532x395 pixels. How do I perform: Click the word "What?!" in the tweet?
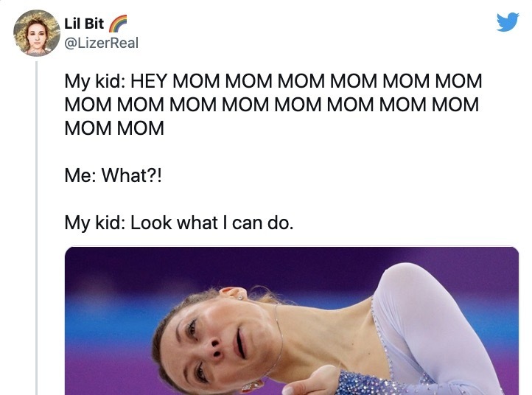pyautogui.click(x=132, y=175)
